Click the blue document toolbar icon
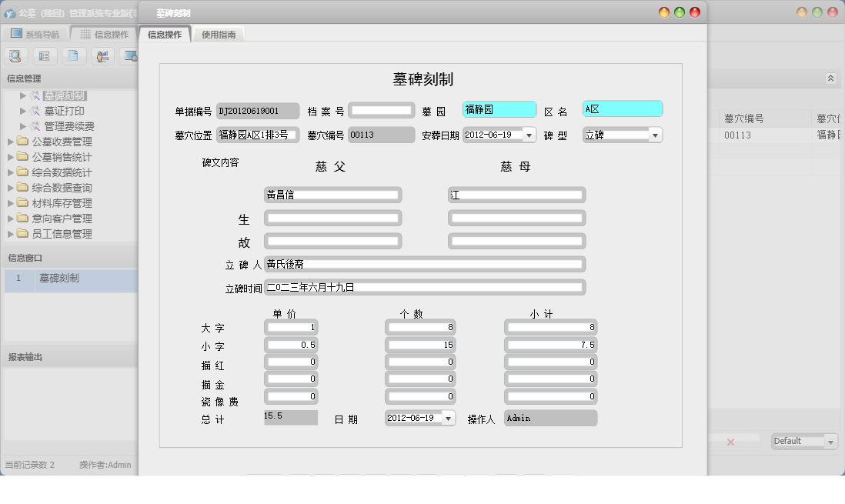This screenshot has height=504, width=845. pyautogui.click(x=73, y=56)
